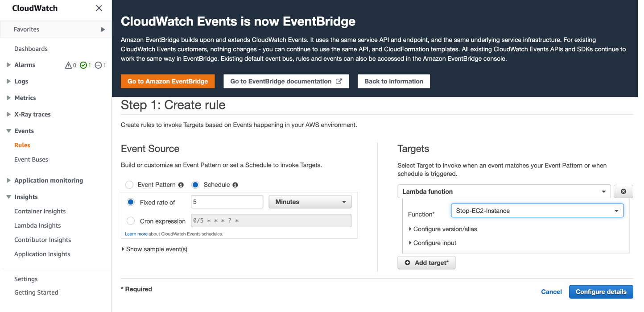
Task: Expand the Logs menu section
Action: tap(9, 81)
